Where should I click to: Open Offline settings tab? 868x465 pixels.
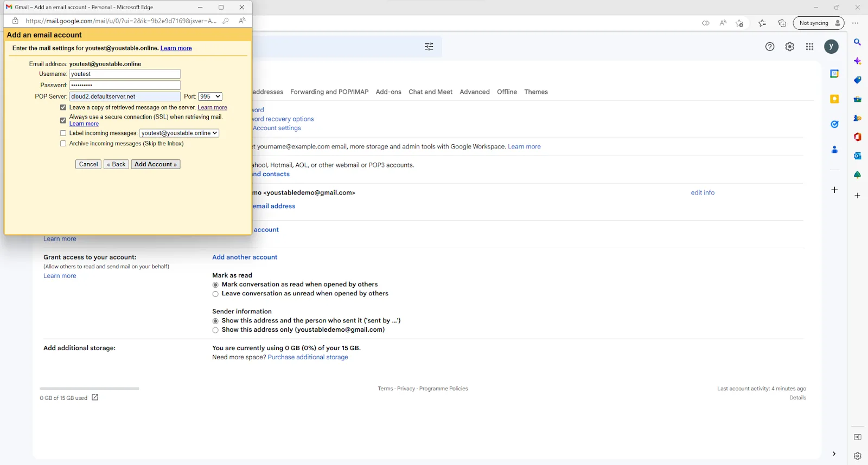(507, 92)
